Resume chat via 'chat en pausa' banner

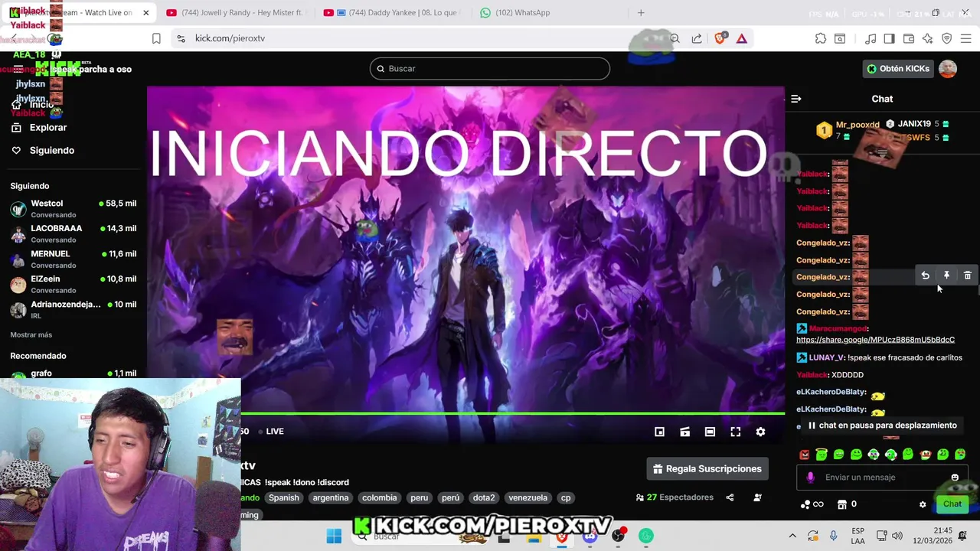[x=881, y=425]
